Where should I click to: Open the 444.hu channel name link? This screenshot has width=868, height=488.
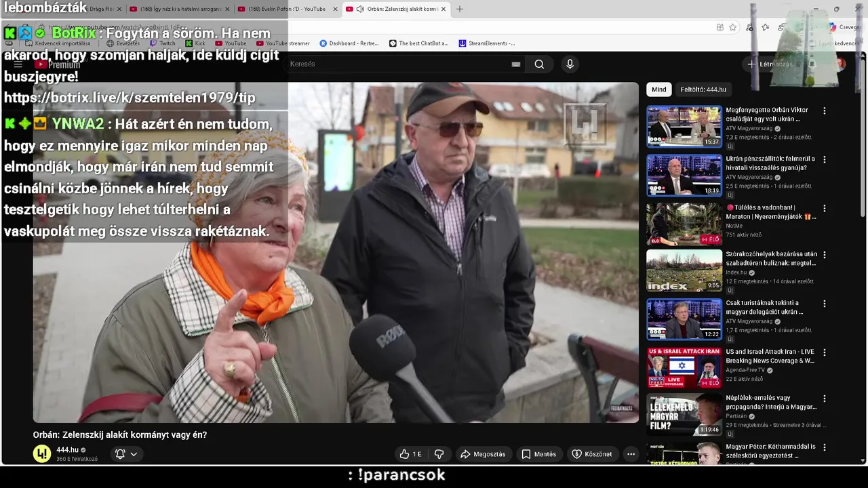(67, 450)
